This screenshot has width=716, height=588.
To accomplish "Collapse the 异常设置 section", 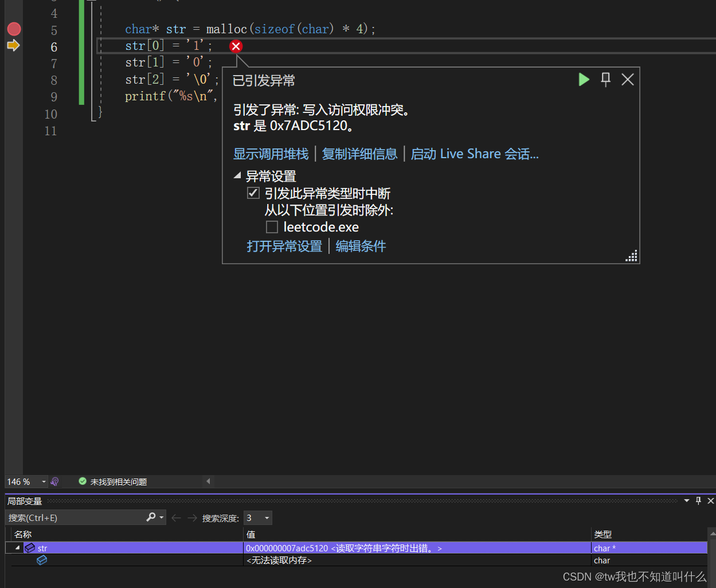I will (x=237, y=176).
